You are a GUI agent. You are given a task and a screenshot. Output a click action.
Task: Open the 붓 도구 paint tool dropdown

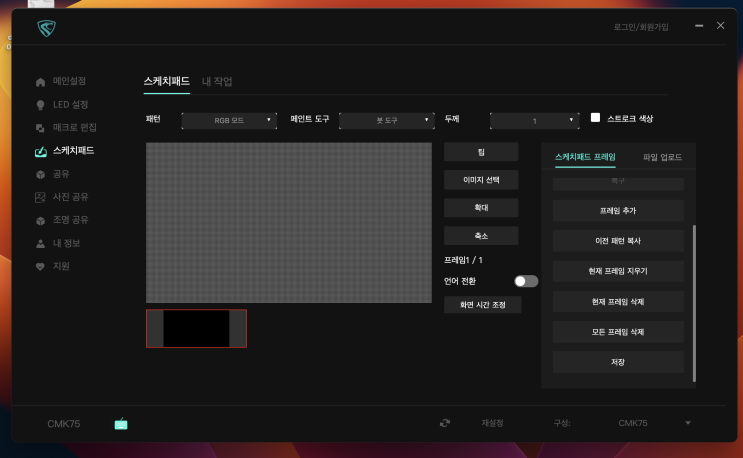(387, 120)
